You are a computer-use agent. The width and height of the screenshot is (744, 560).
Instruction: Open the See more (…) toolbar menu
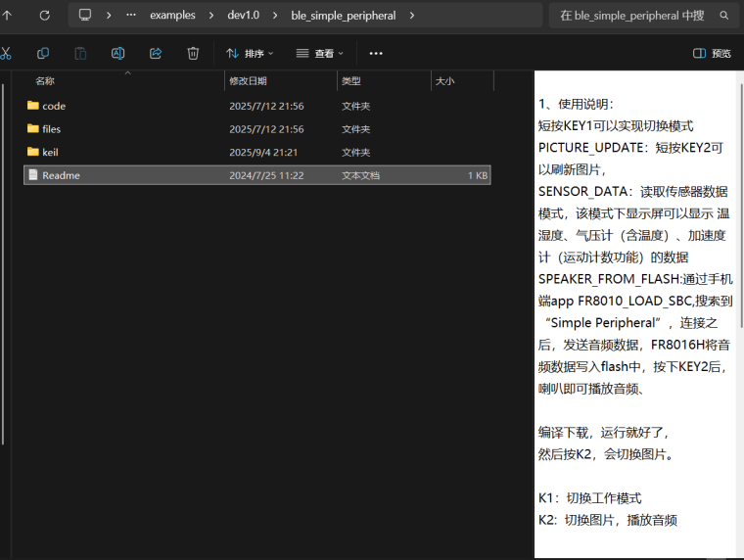376,53
